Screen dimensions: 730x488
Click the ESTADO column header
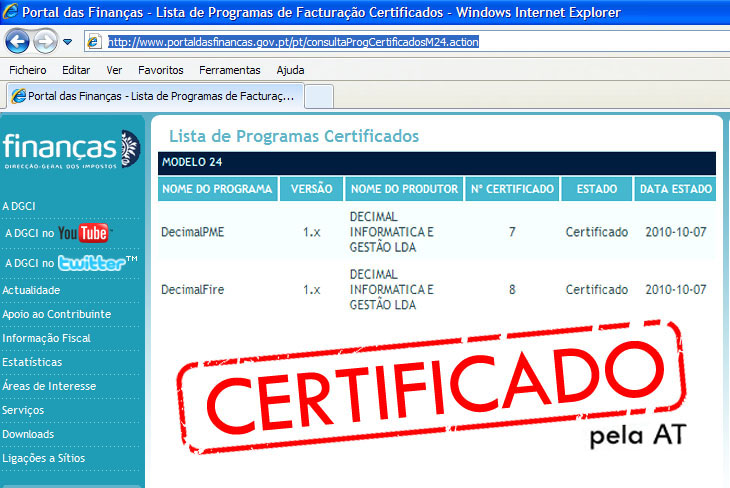tap(597, 189)
